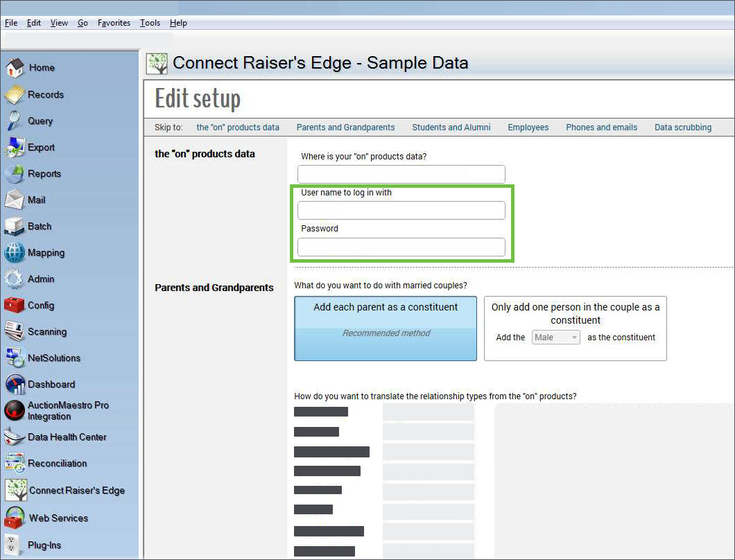Open the Edit menu

tap(34, 22)
